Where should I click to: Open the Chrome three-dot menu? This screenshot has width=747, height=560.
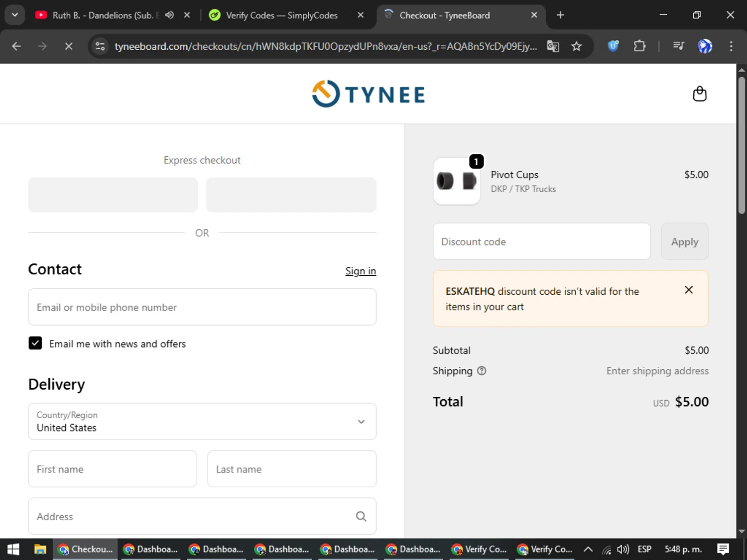click(x=731, y=46)
